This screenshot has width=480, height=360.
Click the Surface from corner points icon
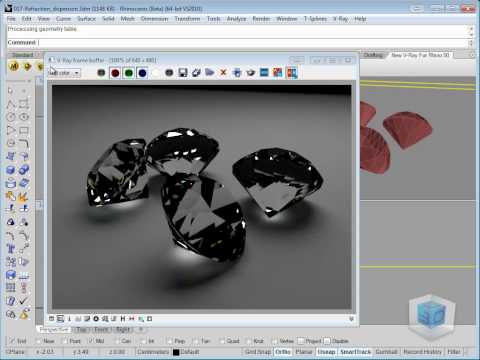[11, 156]
